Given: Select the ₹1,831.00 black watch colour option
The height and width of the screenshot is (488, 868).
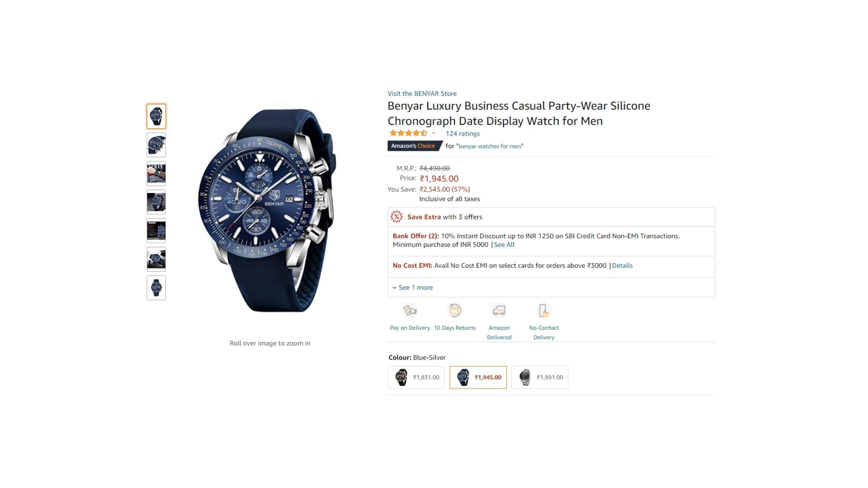Looking at the screenshot, I should (x=416, y=377).
